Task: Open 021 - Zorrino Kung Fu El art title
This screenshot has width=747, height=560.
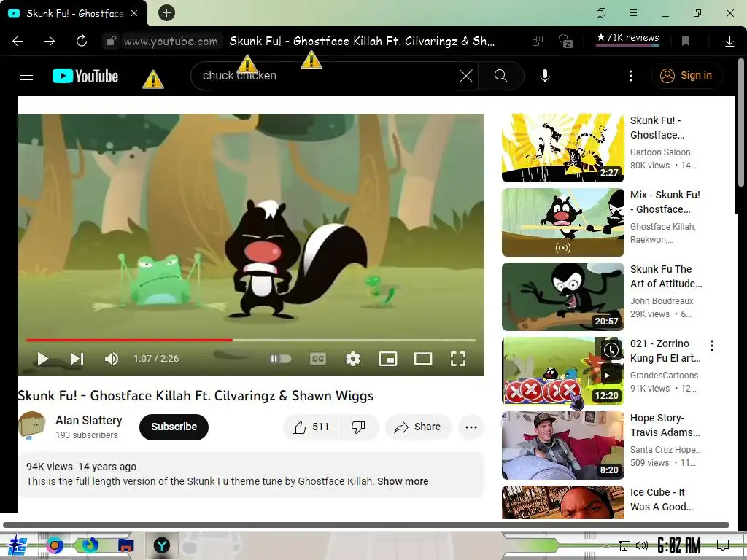Action: pyautogui.click(x=665, y=351)
